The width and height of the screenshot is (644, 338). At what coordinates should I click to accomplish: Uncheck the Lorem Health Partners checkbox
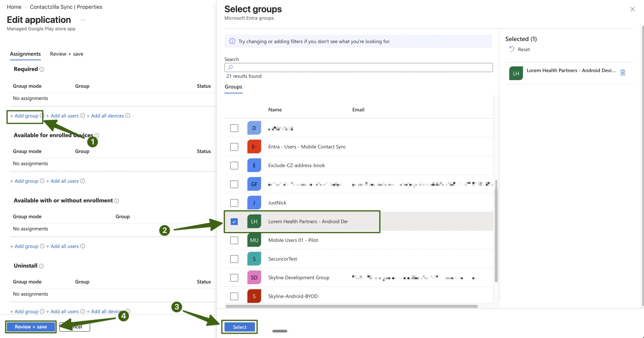pos(234,222)
